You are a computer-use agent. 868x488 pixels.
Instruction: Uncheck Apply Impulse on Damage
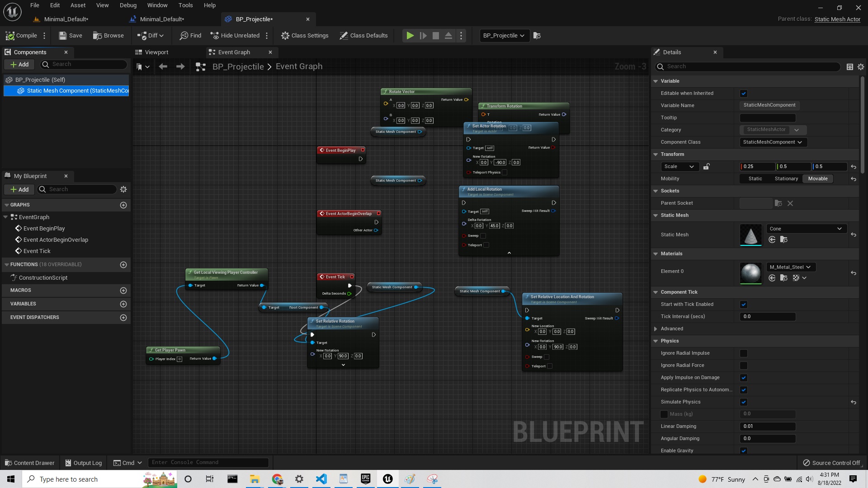pos(744,378)
